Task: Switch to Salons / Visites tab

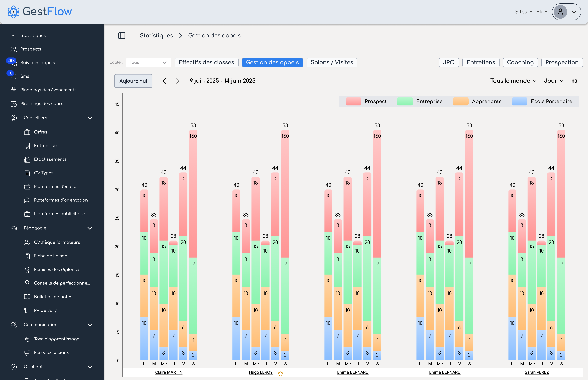Action: tap(332, 62)
